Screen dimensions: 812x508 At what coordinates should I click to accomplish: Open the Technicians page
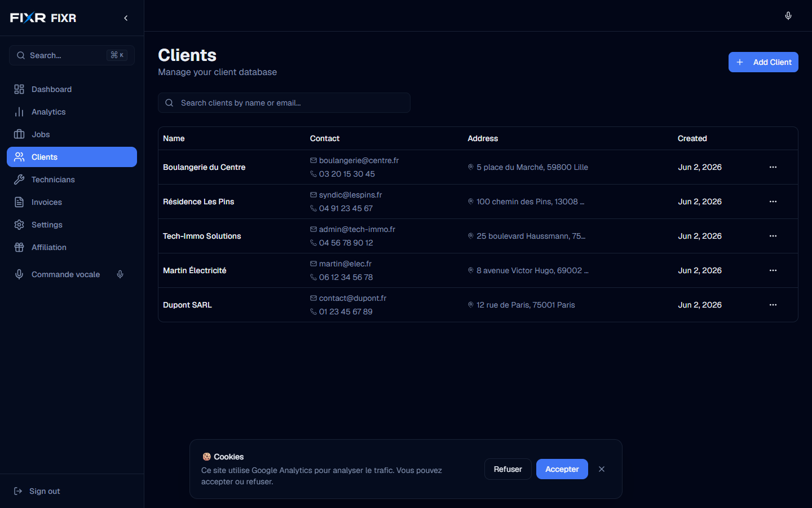(x=72, y=179)
